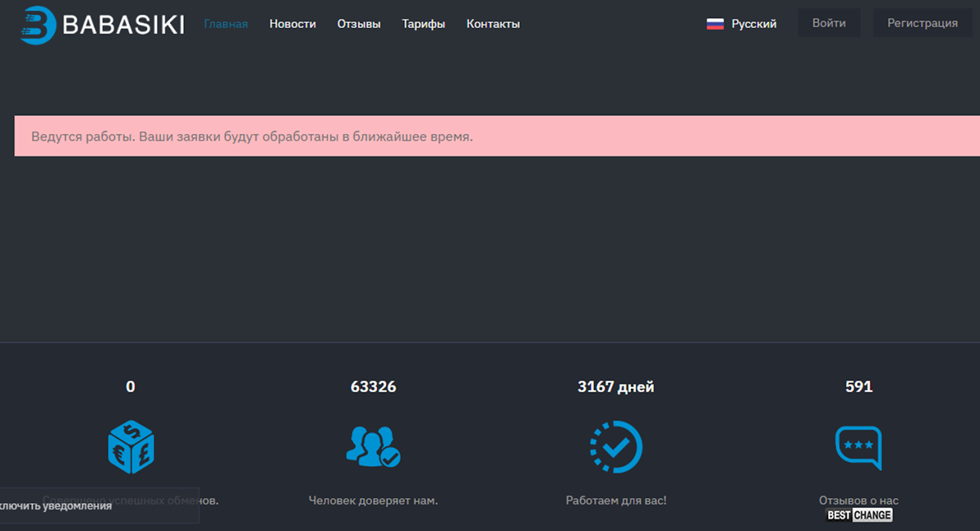Image resolution: width=980 pixels, height=531 pixels.
Task: Navigate to Тарифы page
Action: coord(423,24)
